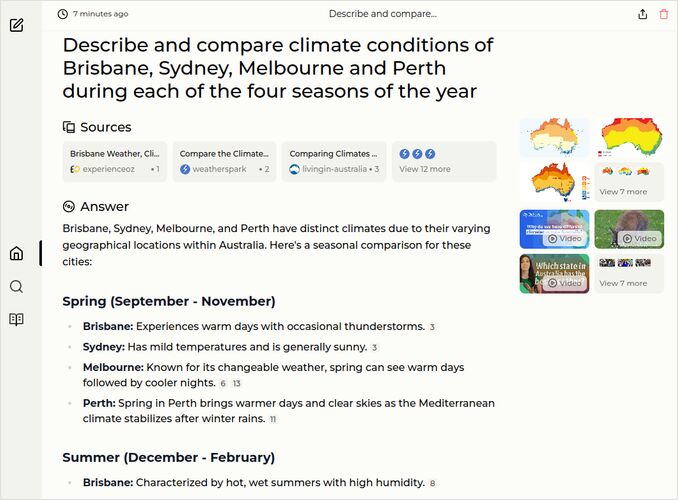Viewport: 678px width, 500px height.
Task: Click citation 8 after Brisbane summer text
Action: [433, 484]
